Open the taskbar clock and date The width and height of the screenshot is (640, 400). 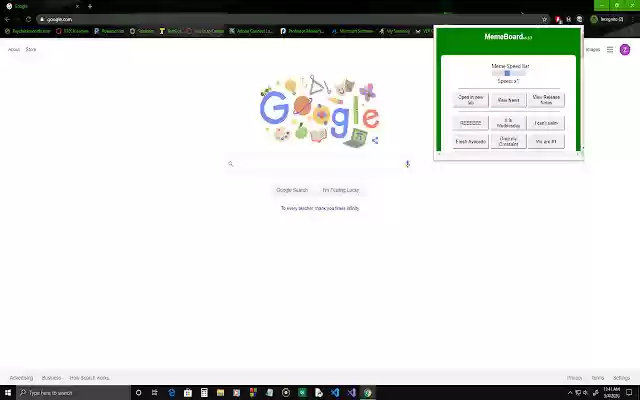(x=611, y=393)
